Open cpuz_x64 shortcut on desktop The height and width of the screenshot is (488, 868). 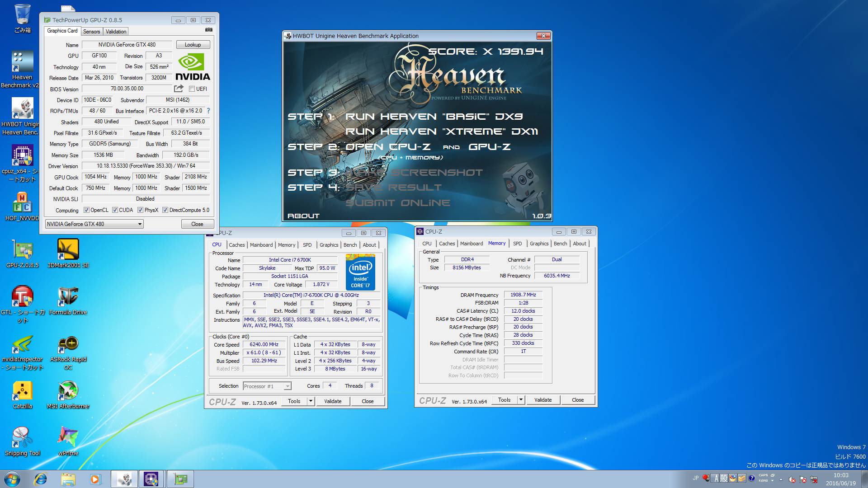(22, 164)
